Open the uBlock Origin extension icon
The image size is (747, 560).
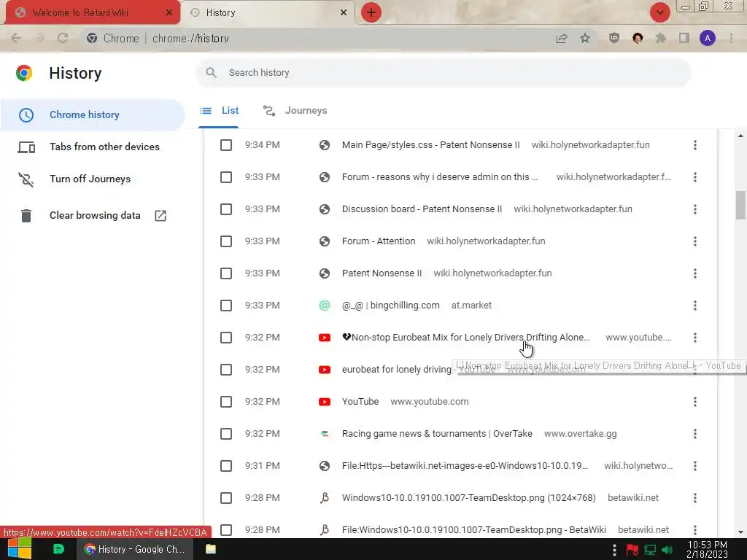click(x=614, y=38)
